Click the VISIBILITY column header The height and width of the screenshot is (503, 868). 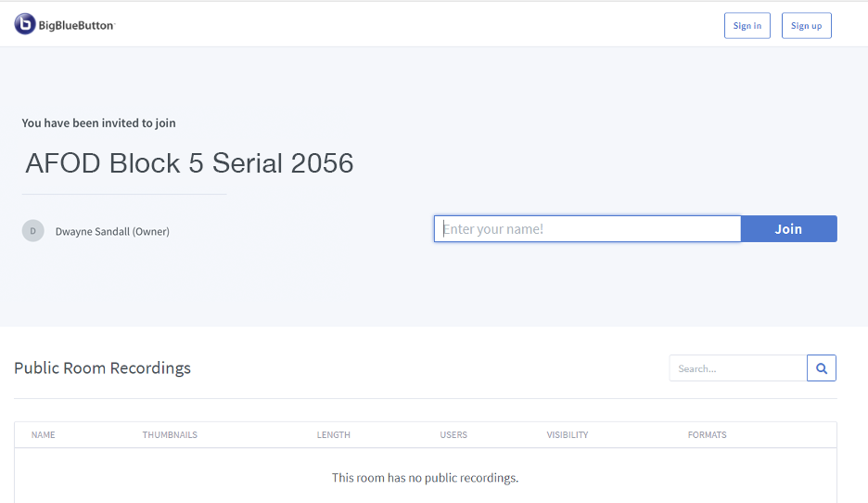568,435
